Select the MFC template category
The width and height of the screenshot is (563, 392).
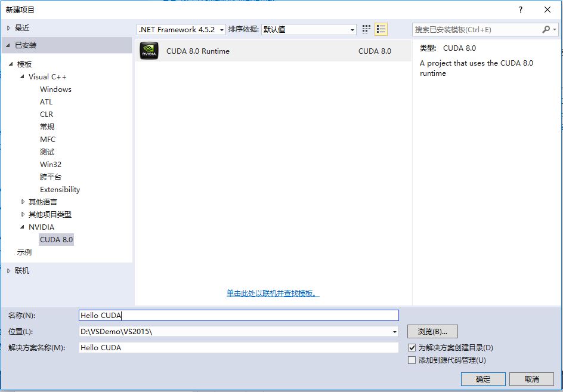[48, 140]
